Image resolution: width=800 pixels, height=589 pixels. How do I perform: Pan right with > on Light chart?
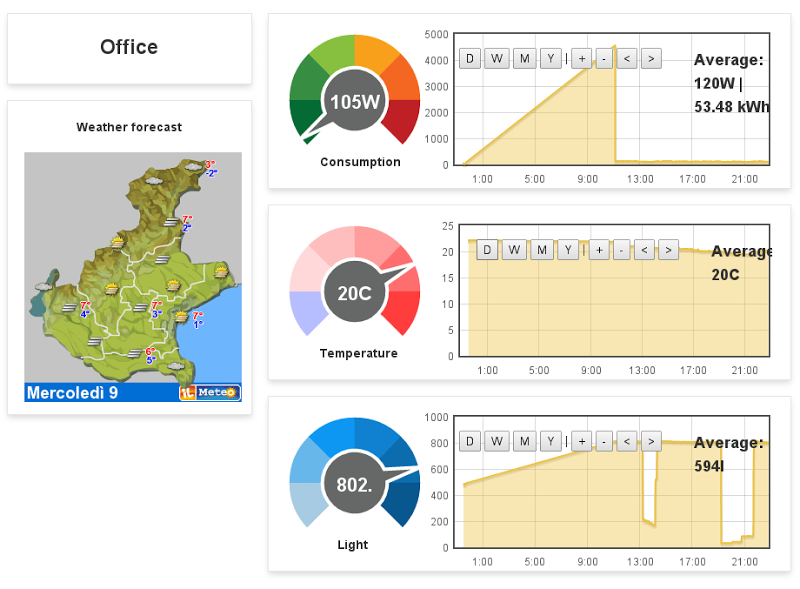click(x=651, y=441)
